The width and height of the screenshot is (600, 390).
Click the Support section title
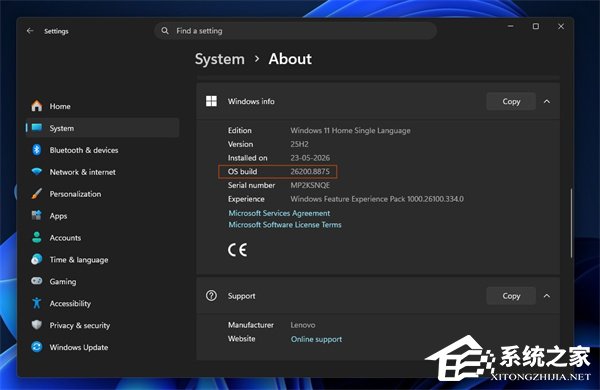[241, 296]
